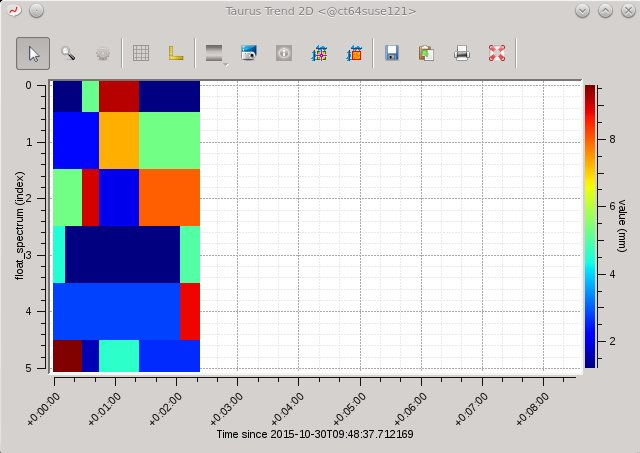
Task: Click the disabled gear settings icon
Action: tap(102, 53)
